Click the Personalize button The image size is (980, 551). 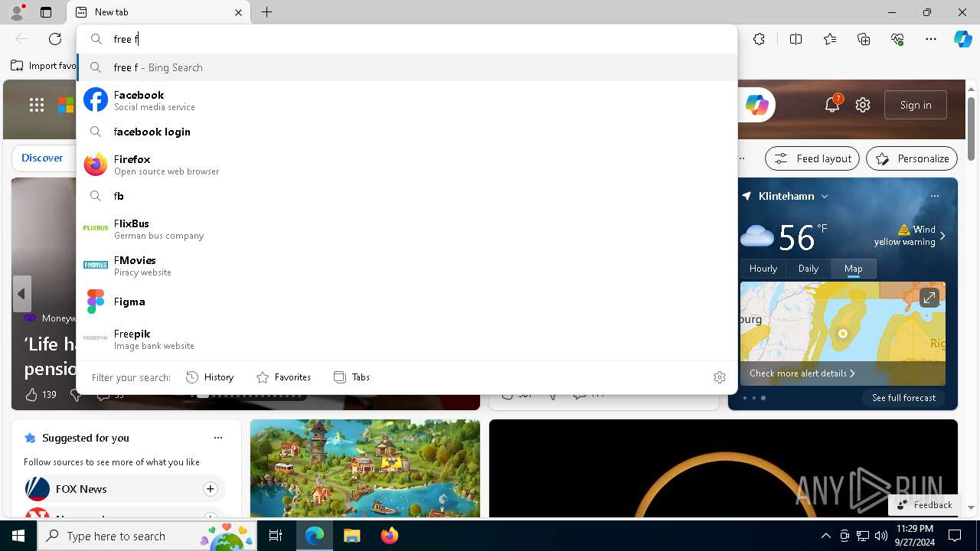click(x=912, y=158)
